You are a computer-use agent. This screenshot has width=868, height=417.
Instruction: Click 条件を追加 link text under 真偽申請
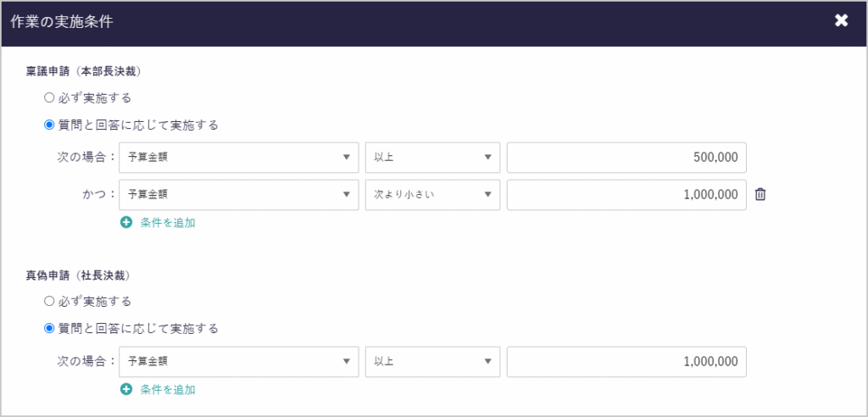pyautogui.click(x=168, y=390)
